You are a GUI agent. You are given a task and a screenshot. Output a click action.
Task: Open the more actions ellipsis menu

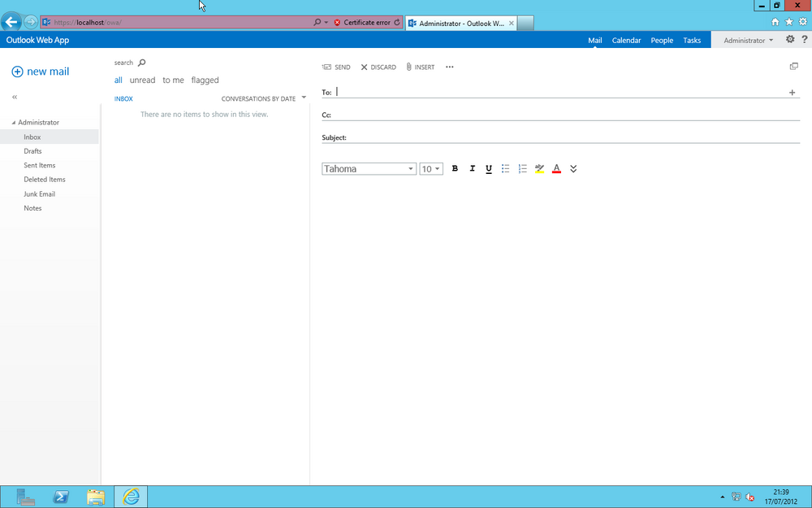(x=450, y=67)
